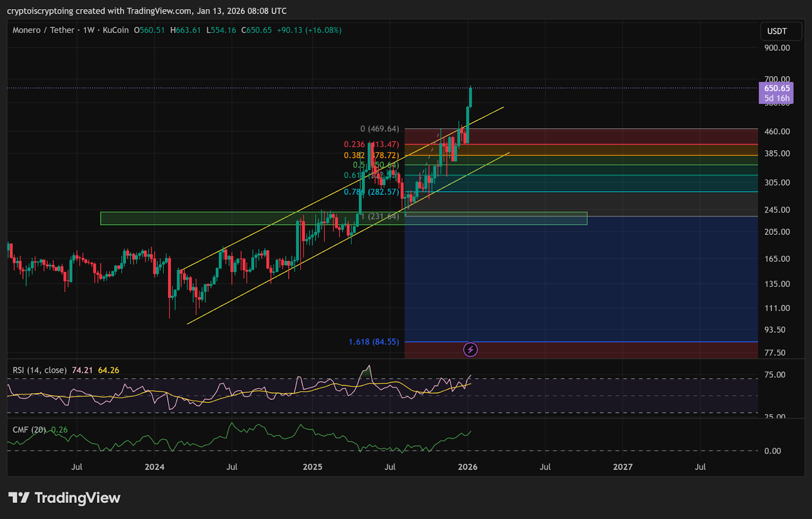
Task: Click the KuCoin exchange label
Action: click(x=116, y=30)
